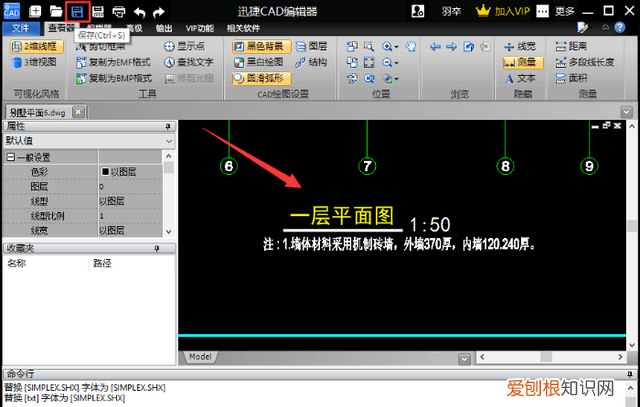
Task: Redo the last action
Action: (159, 12)
